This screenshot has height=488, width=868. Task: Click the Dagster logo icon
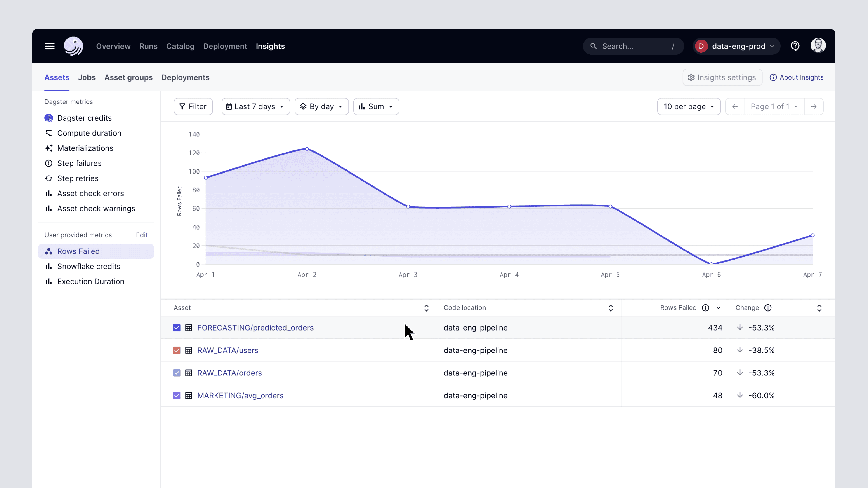click(x=73, y=46)
